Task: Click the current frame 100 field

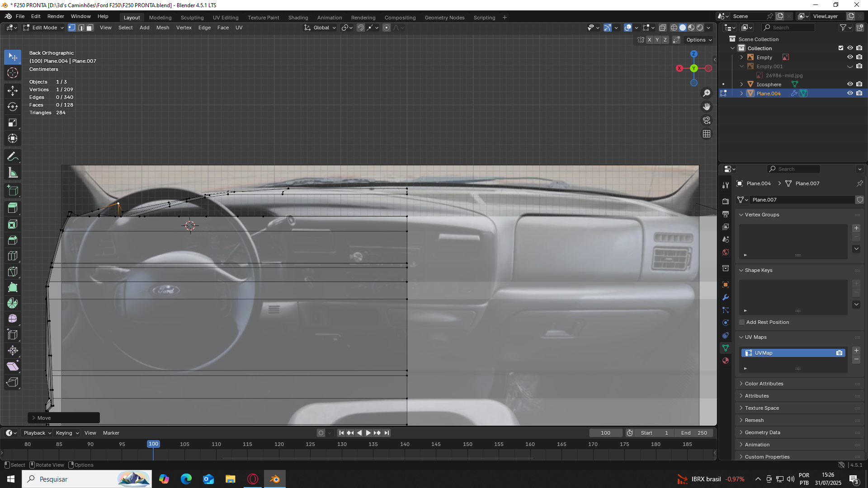Action: pyautogui.click(x=605, y=433)
